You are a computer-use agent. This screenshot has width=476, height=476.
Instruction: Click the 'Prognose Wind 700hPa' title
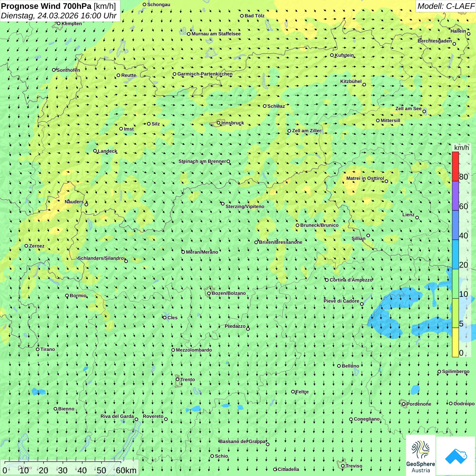pos(46,6)
